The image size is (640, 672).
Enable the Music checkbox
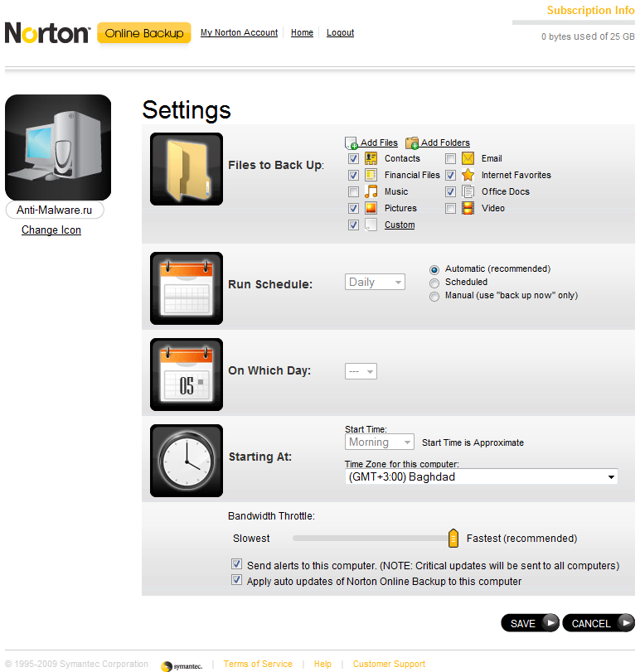353,191
